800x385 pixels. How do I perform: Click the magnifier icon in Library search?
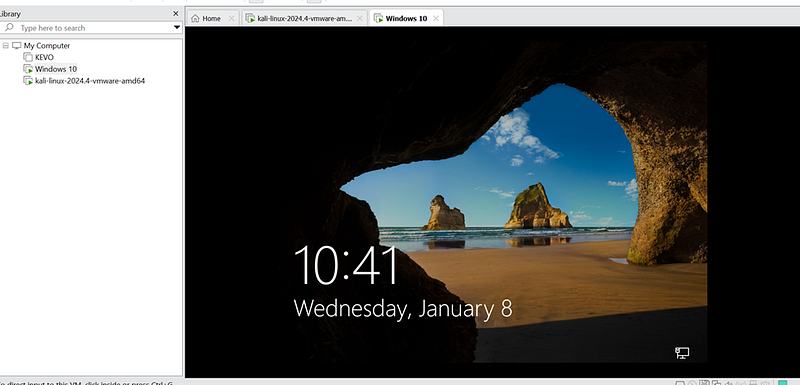9,28
